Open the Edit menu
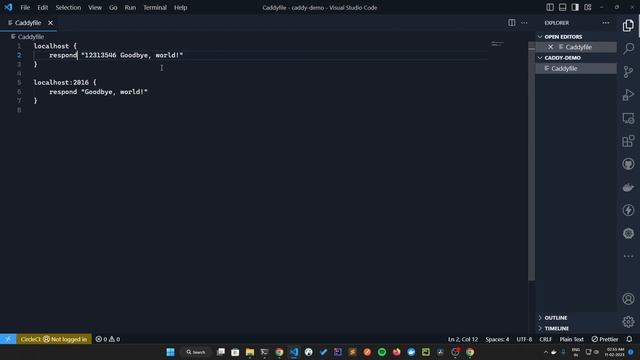The width and height of the screenshot is (640, 360). (42, 7)
